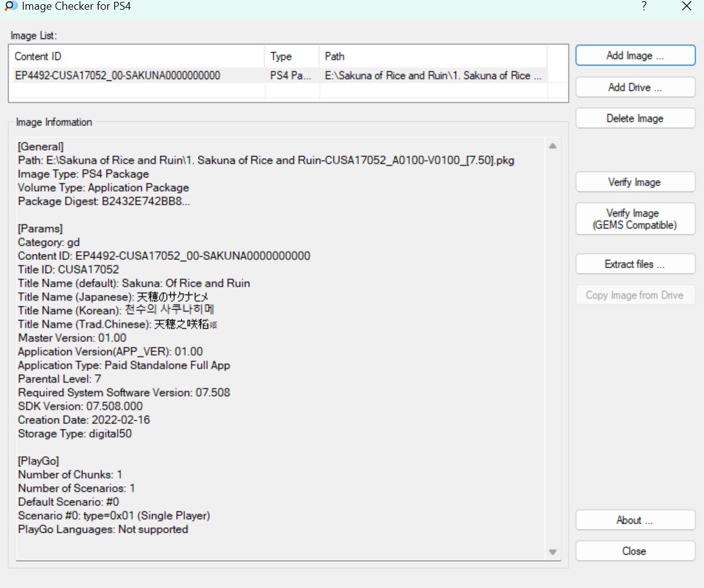
Task: Click Title ID: CUSA17052 line
Action: click(69, 270)
